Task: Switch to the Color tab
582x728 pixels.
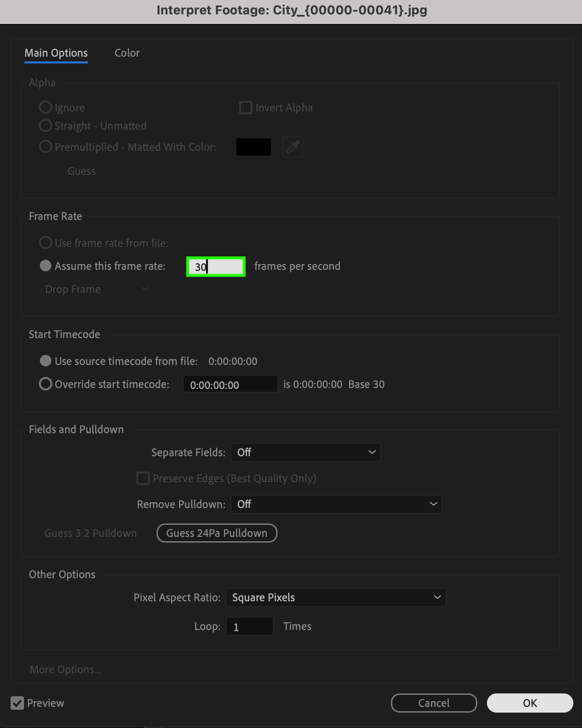Action: click(x=127, y=53)
